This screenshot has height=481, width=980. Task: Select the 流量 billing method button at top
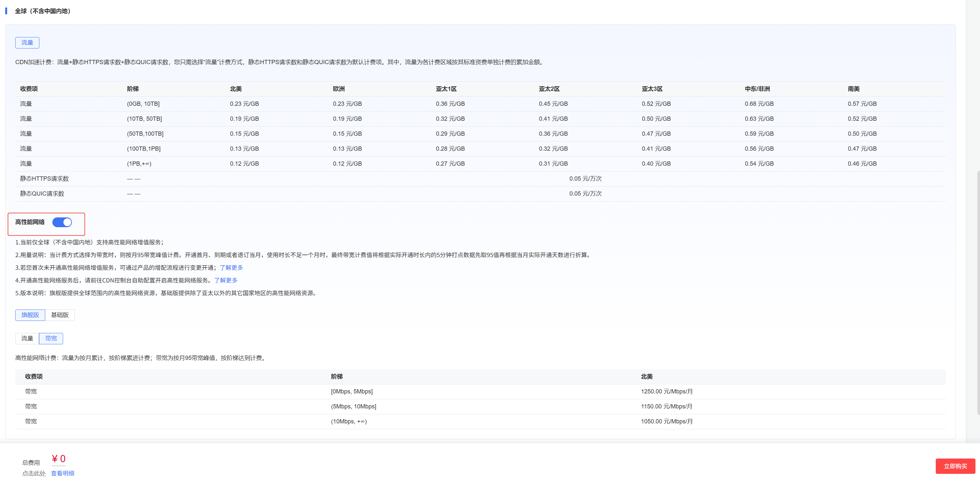(27, 43)
